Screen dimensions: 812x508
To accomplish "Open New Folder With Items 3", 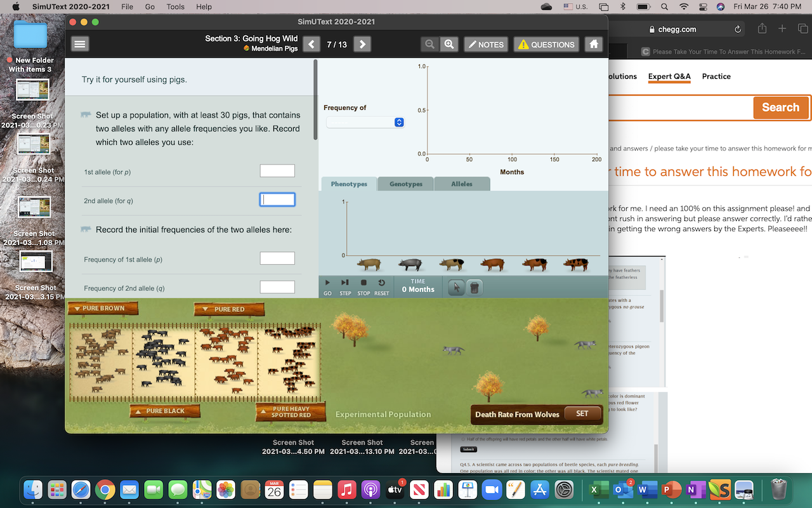I will (x=30, y=47).
